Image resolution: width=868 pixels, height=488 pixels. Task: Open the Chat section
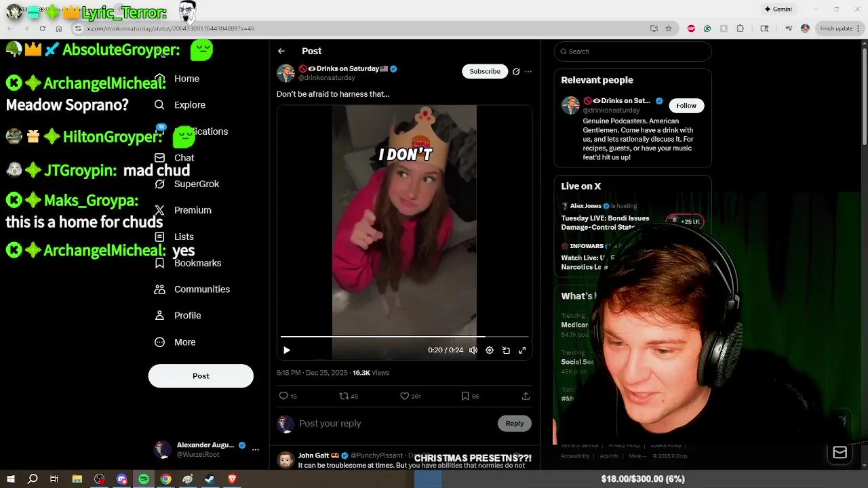click(x=175, y=158)
